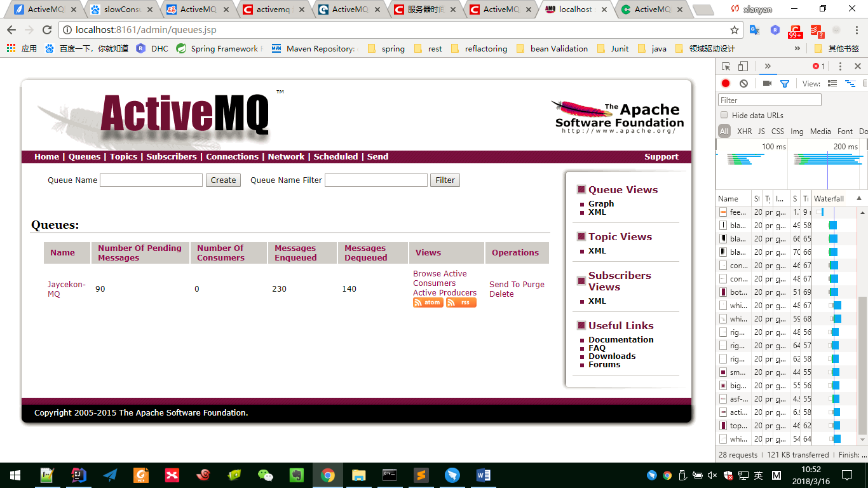
Task: Open the Jaycekon-MQ queue link
Action: (x=66, y=289)
